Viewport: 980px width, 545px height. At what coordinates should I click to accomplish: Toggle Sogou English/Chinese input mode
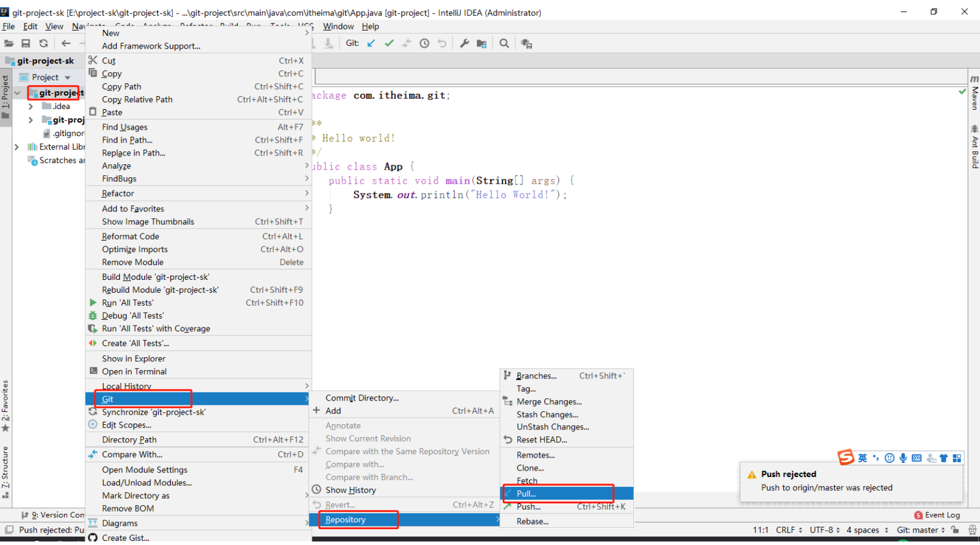pyautogui.click(x=863, y=458)
